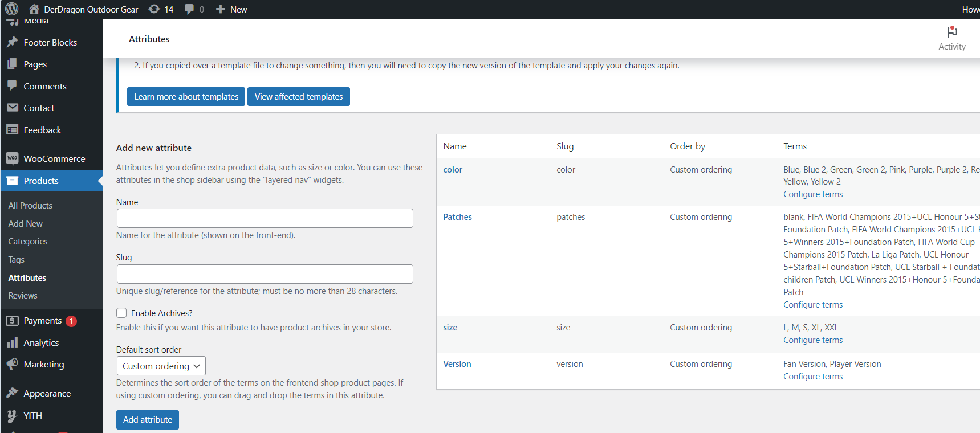Image resolution: width=980 pixels, height=433 pixels.
Task: Click the Appearance paintbrush icon
Action: [x=12, y=393]
